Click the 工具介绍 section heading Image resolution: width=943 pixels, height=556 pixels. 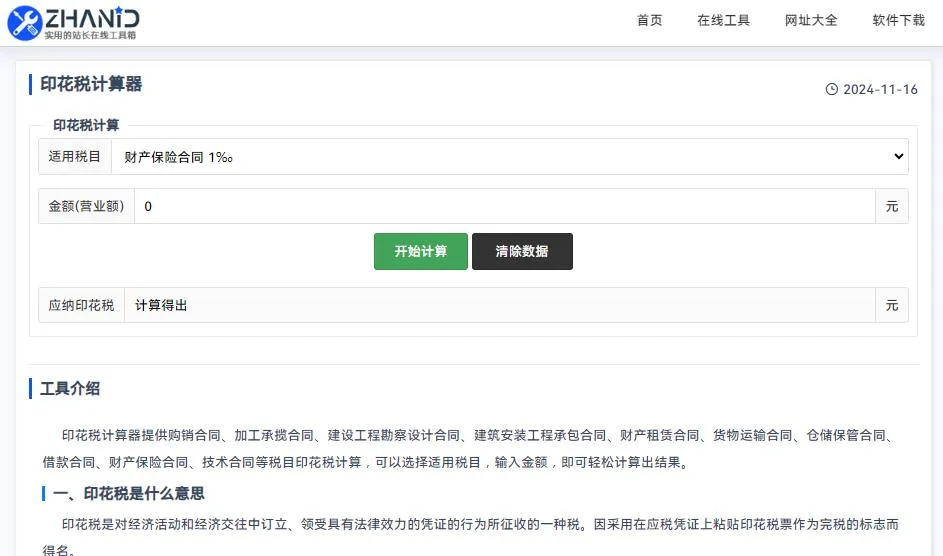(70, 388)
